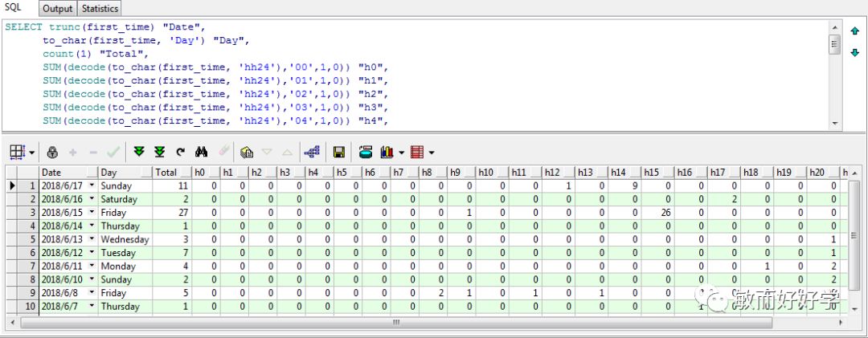The image size is (868, 338).
Task: Open the Statistics tab
Action: (100, 9)
